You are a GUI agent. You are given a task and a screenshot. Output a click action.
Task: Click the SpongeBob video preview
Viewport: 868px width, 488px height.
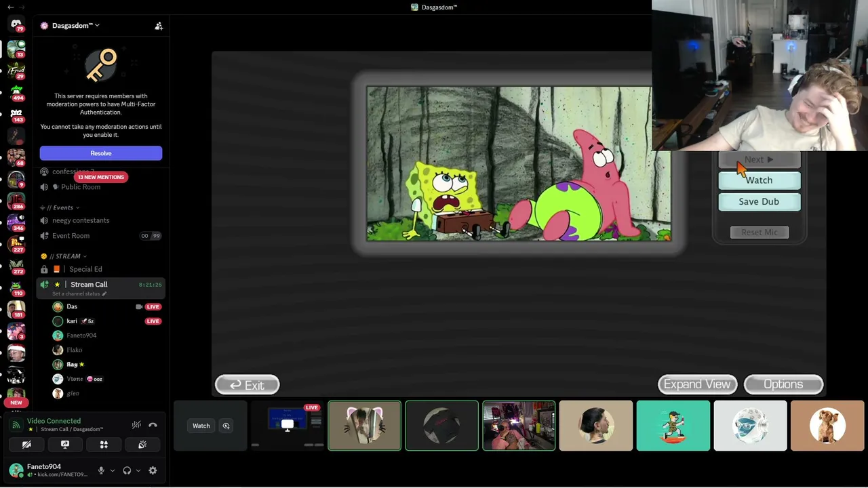coord(519,163)
